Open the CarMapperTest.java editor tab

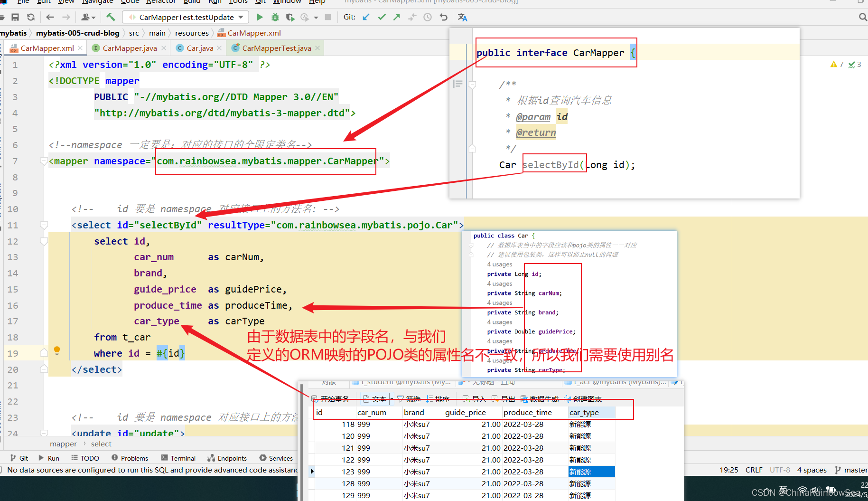(x=276, y=48)
